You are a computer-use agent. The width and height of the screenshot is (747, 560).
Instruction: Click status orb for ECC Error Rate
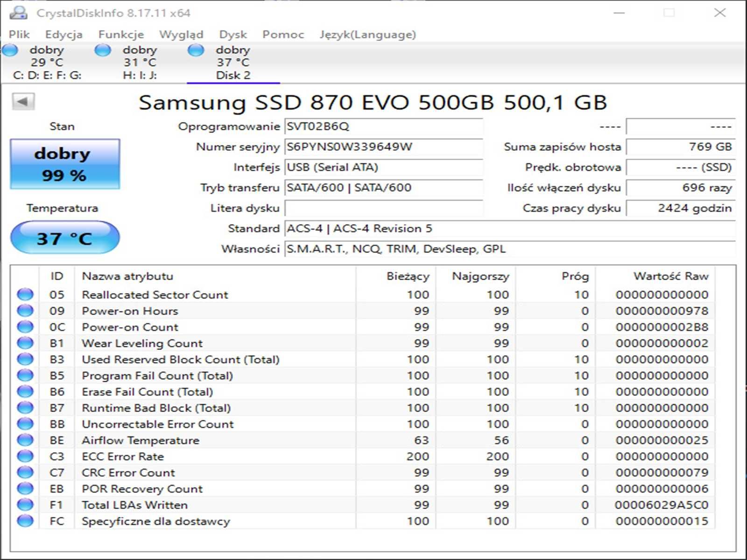tap(25, 456)
